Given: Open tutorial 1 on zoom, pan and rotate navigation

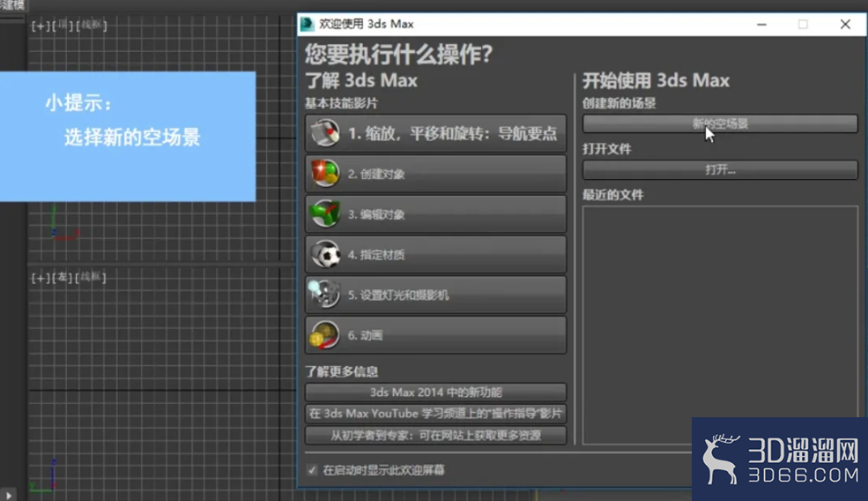Looking at the screenshot, I should [435, 133].
